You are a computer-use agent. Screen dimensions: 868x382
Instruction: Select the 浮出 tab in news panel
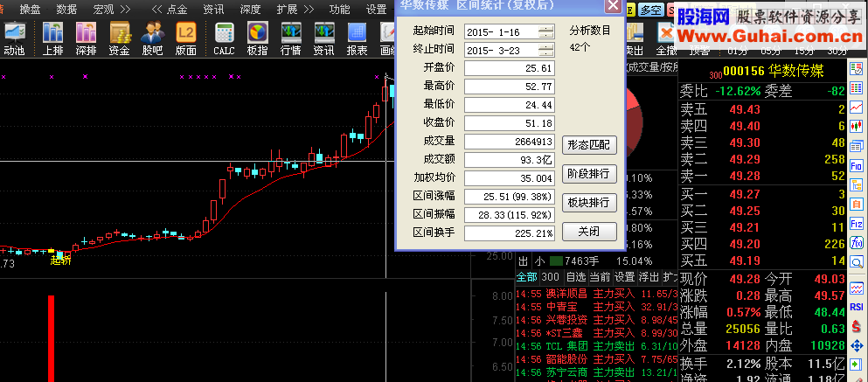click(649, 277)
